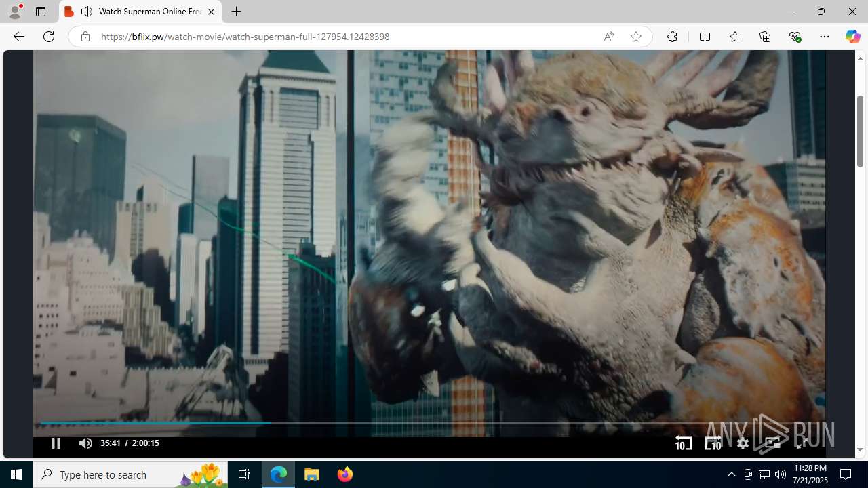Open the Copilot sidebar
Image resolution: width=868 pixels, height=488 pixels.
tap(852, 37)
